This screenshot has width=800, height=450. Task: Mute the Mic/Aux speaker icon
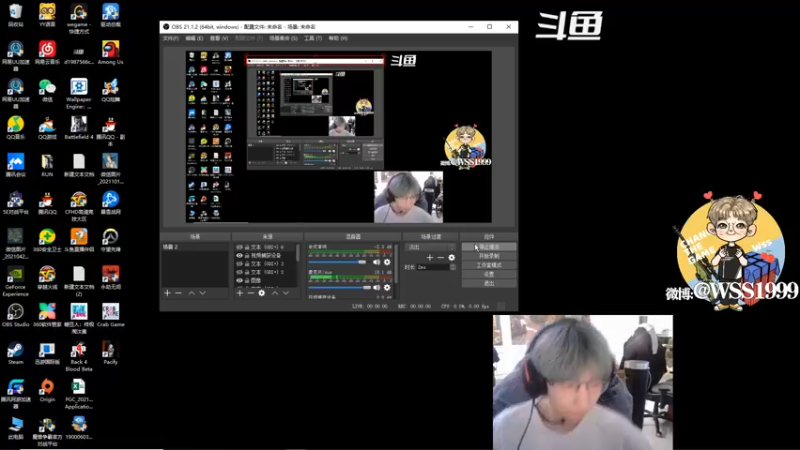[377, 288]
